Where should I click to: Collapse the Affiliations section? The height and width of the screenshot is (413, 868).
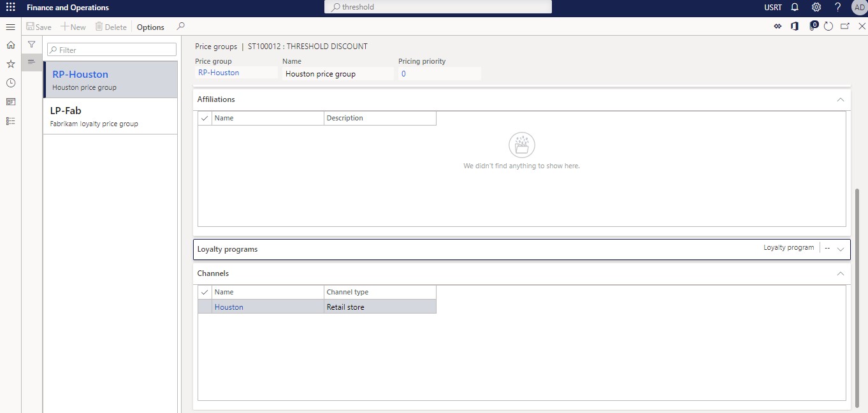pyautogui.click(x=840, y=99)
